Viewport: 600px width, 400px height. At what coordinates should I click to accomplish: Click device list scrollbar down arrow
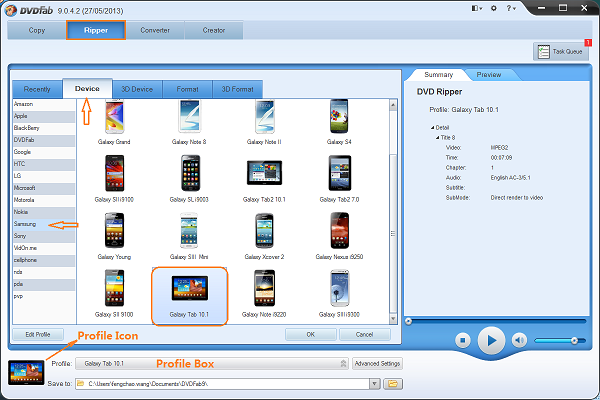tap(393, 319)
